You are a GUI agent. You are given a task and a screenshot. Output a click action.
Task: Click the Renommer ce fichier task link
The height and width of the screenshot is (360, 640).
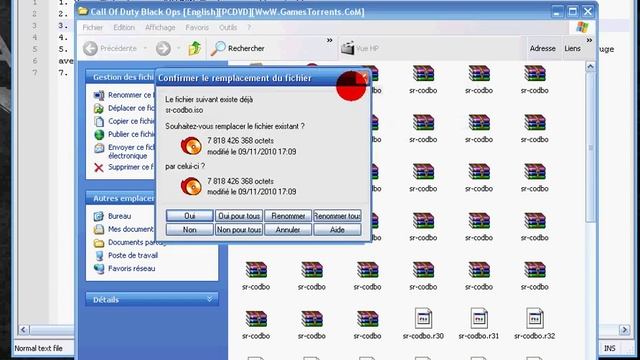coord(130,95)
